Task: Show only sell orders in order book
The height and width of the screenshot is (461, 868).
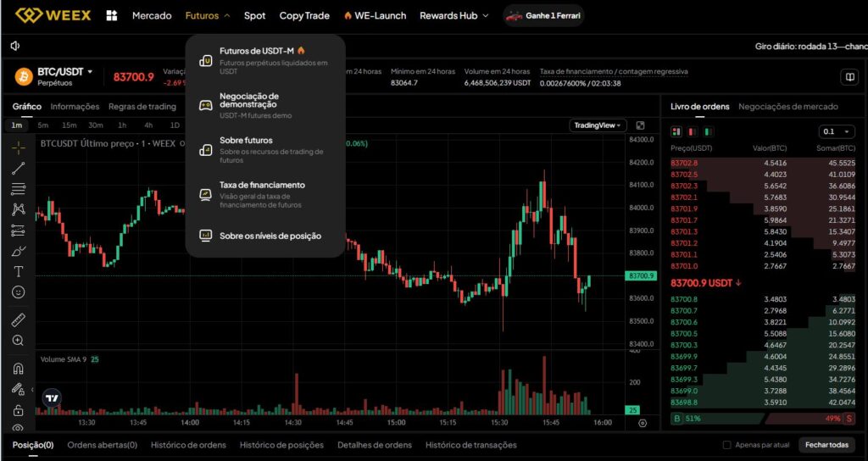Action: point(693,131)
